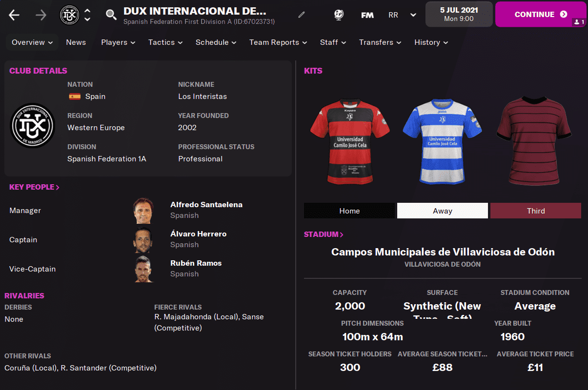Expand the Overview dropdown
Image resolution: width=588 pixels, height=390 pixels.
click(x=32, y=42)
